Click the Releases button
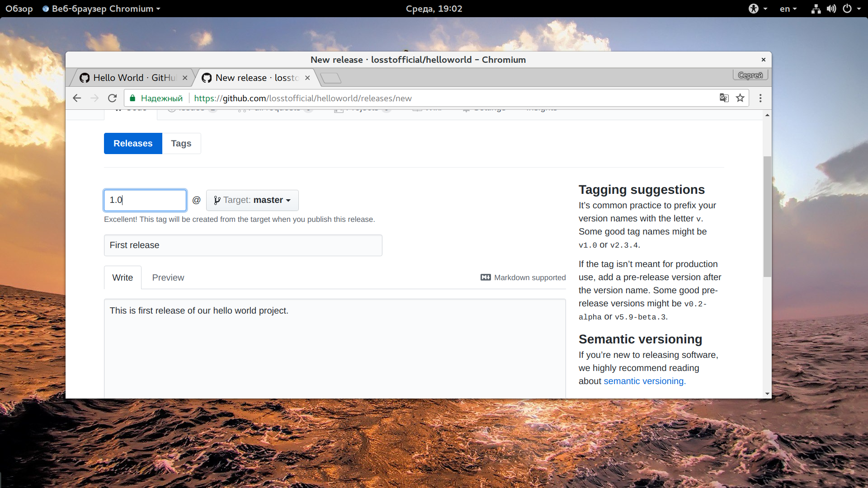This screenshot has width=868, height=488. coord(133,143)
